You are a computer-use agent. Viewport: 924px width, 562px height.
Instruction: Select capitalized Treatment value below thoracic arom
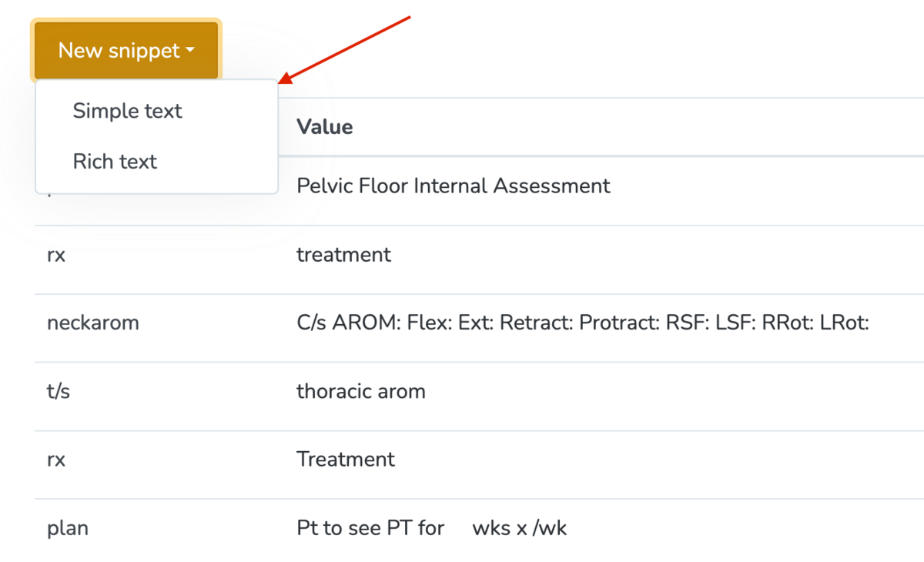click(x=345, y=460)
